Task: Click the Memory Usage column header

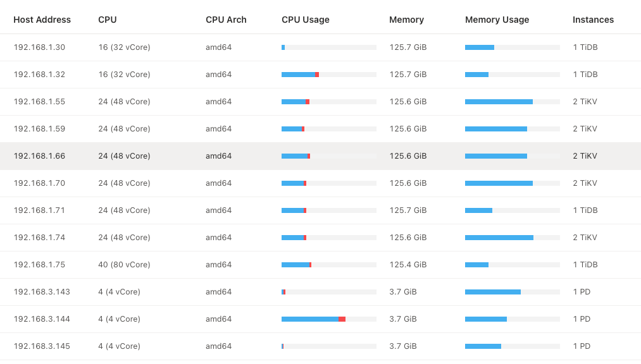Action: (497, 20)
